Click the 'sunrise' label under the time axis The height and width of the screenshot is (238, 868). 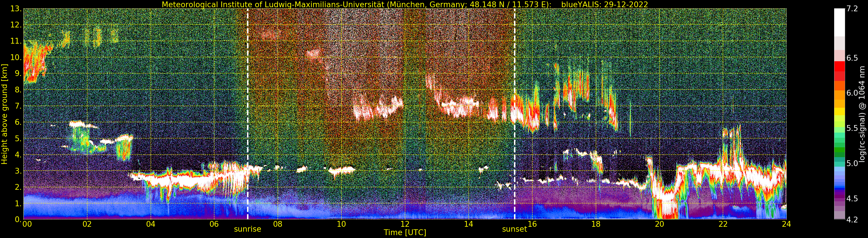pos(248,229)
